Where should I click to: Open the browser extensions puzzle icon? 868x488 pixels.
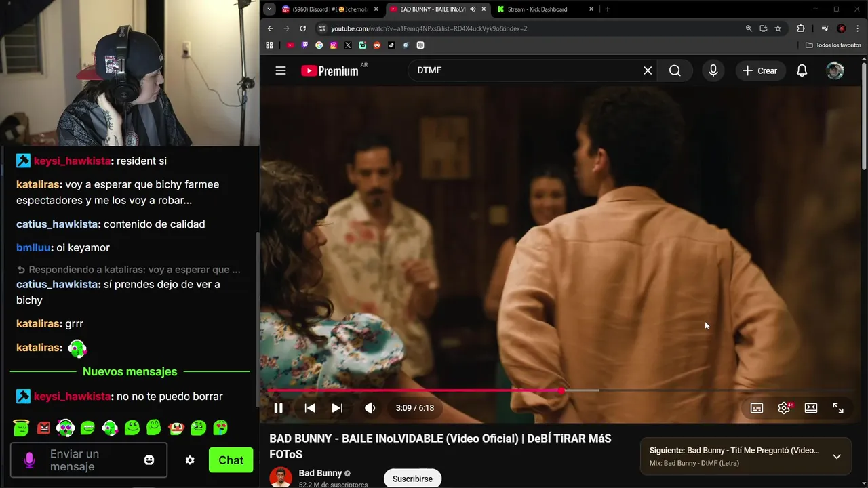(x=801, y=28)
